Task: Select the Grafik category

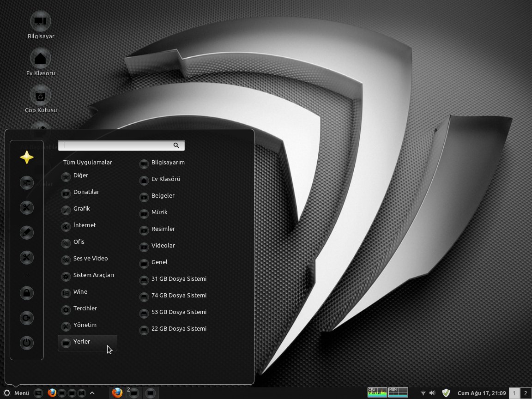Action: tap(88, 209)
